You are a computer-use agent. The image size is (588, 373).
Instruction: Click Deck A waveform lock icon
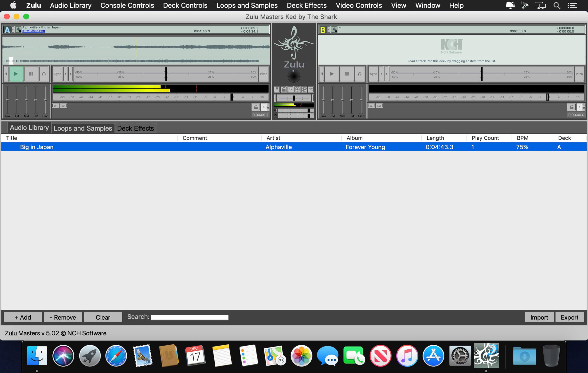tap(18, 30)
